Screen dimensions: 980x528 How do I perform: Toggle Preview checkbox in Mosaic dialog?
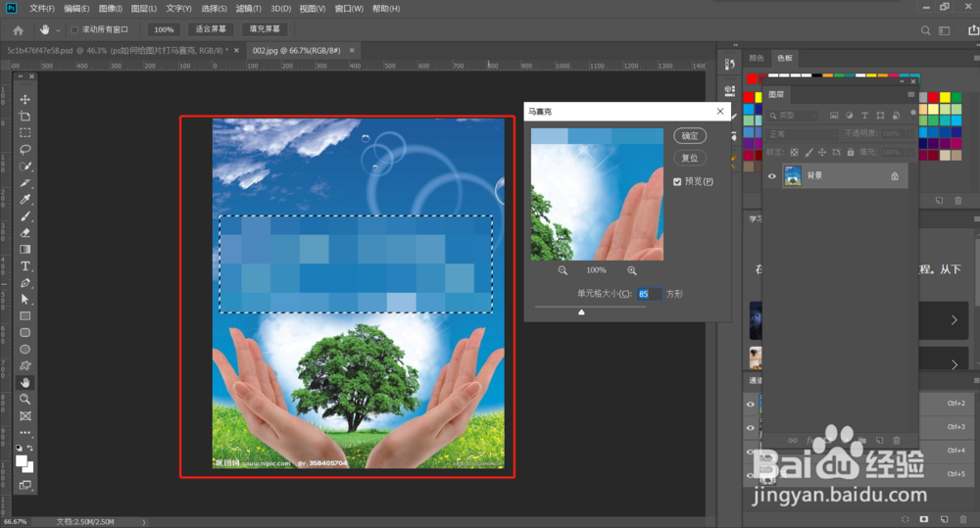(677, 181)
